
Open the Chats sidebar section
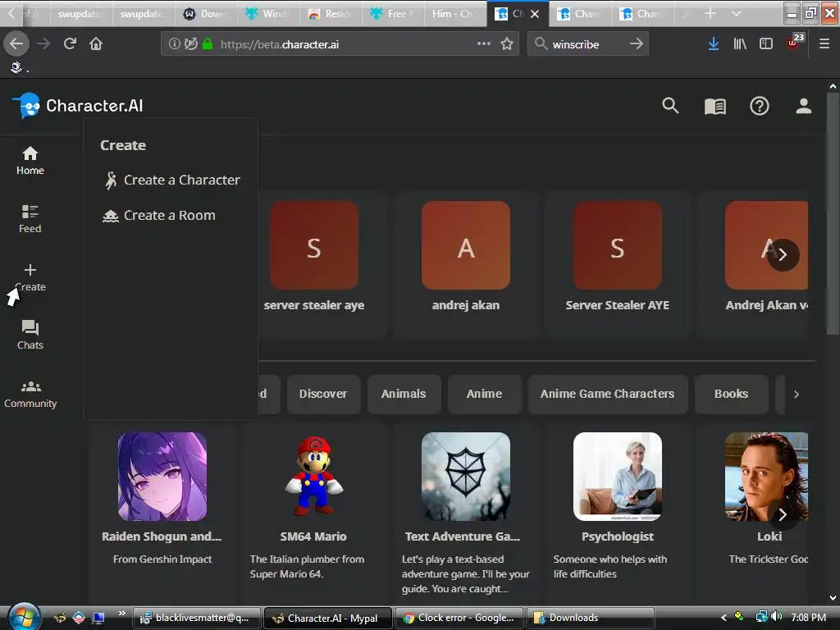pos(30,336)
